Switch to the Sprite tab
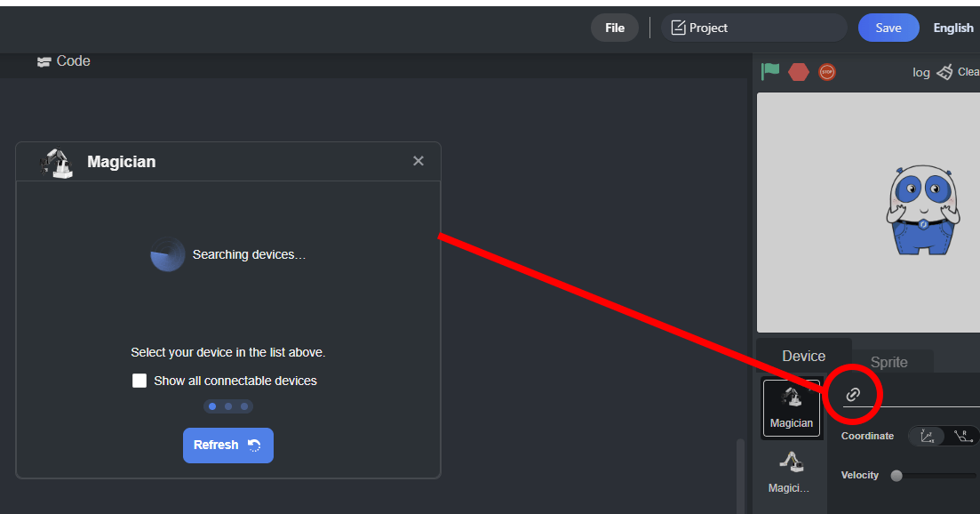The width and height of the screenshot is (980, 514). [888, 362]
